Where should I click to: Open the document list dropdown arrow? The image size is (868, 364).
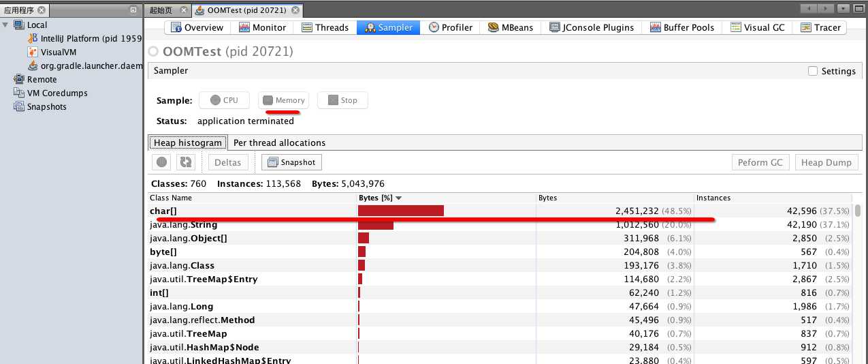coord(843,9)
